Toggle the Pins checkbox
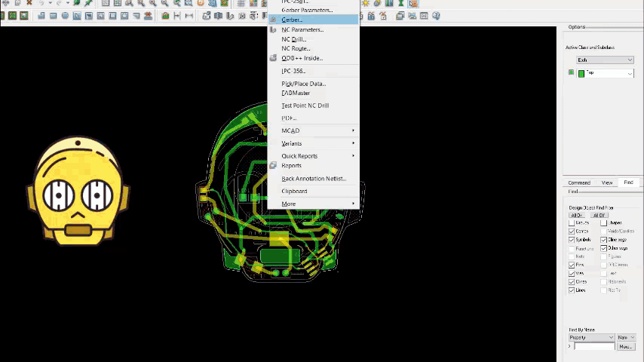 click(572, 265)
